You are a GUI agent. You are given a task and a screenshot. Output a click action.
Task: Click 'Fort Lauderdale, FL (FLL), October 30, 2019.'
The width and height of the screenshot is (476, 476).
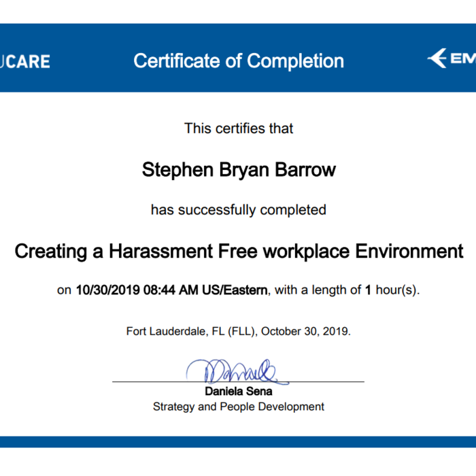(x=238, y=331)
